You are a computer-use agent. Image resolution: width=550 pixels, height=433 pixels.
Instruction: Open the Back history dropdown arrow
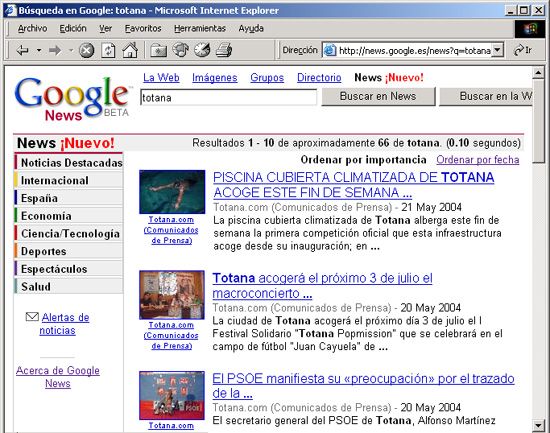pos(39,51)
